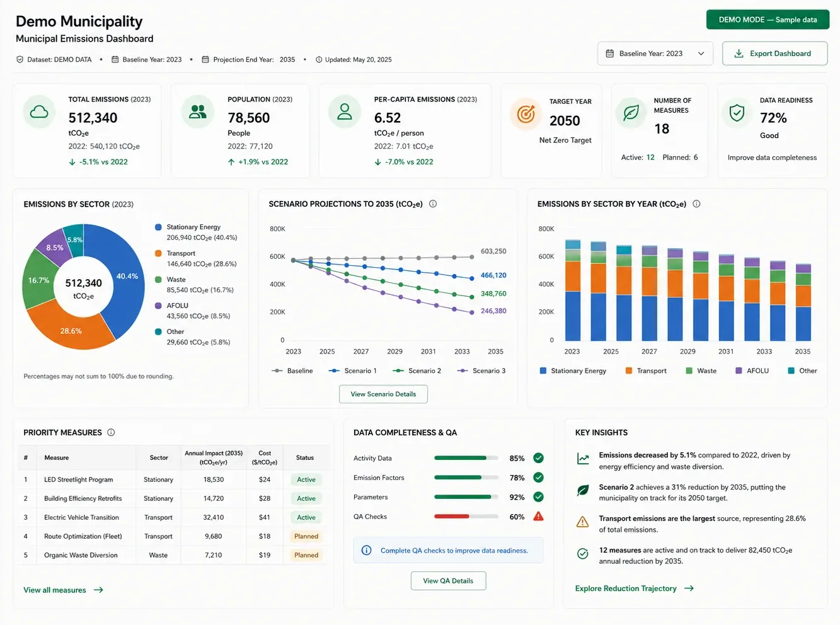Viewport: 840px width, 625px height.
Task: Toggle Transport in bar chart legend
Action: point(646,370)
